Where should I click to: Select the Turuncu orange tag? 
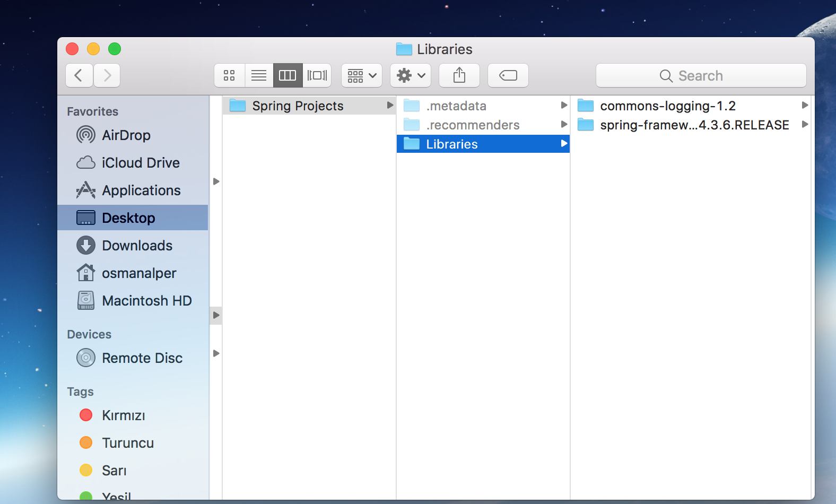(x=133, y=442)
